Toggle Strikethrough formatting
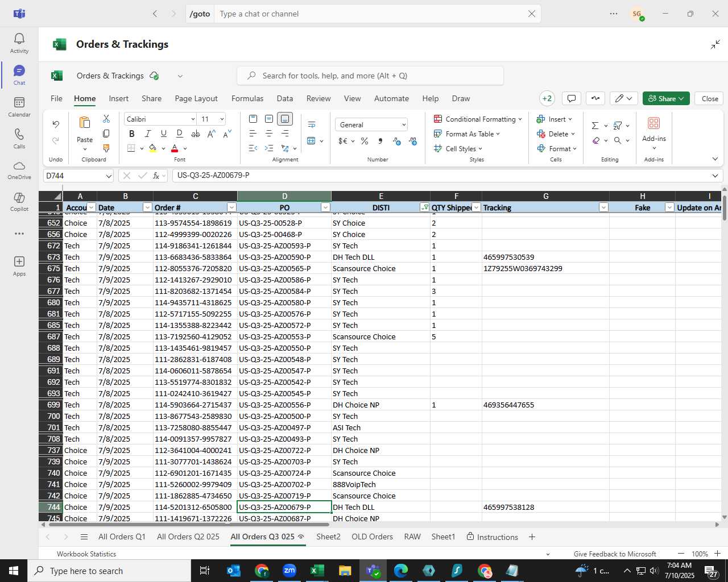The width and height of the screenshot is (728, 582). 196,134
